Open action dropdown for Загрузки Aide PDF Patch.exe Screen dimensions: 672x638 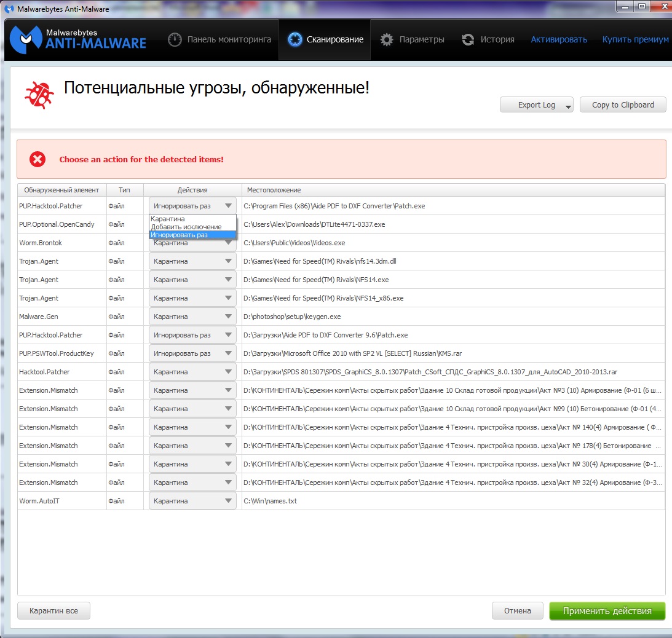tap(192, 335)
